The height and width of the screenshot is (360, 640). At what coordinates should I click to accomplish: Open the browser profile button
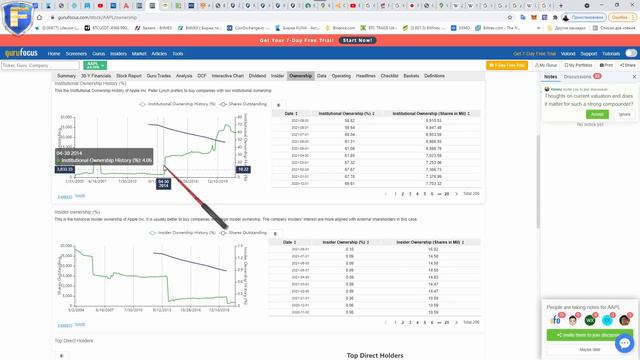tap(584, 18)
